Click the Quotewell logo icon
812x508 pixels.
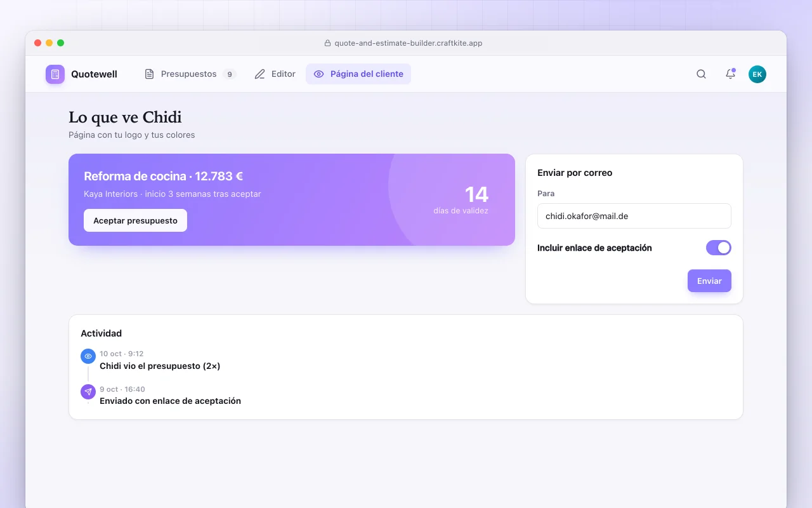[x=55, y=74]
